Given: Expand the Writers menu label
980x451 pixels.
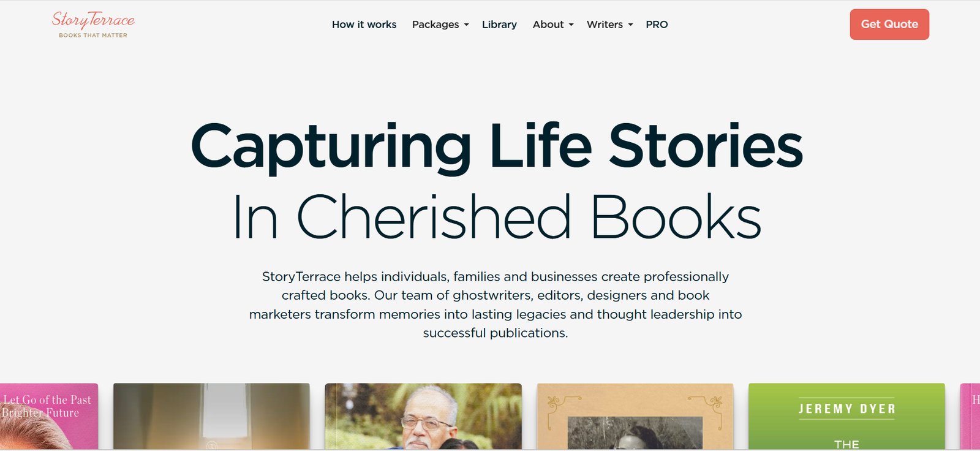Looking at the screenshot, I should 604,25.
